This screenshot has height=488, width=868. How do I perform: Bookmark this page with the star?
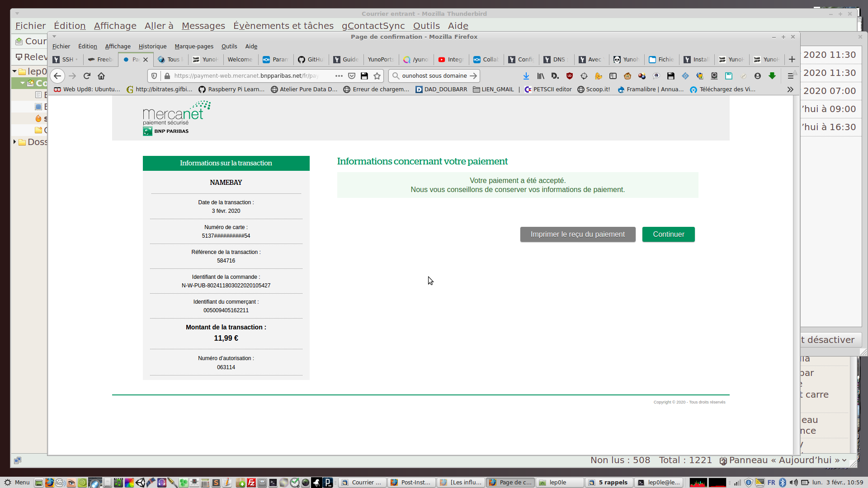tap(377, 76)
